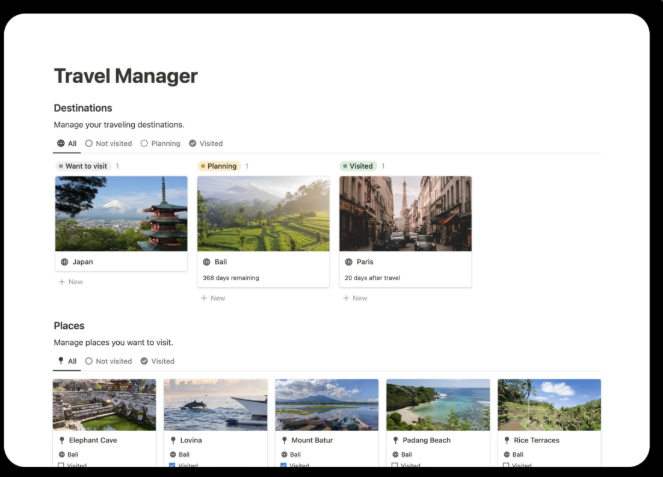Open the Planning tab in Destinations
This screenshot has width=663, height=477.
(160, 143)
